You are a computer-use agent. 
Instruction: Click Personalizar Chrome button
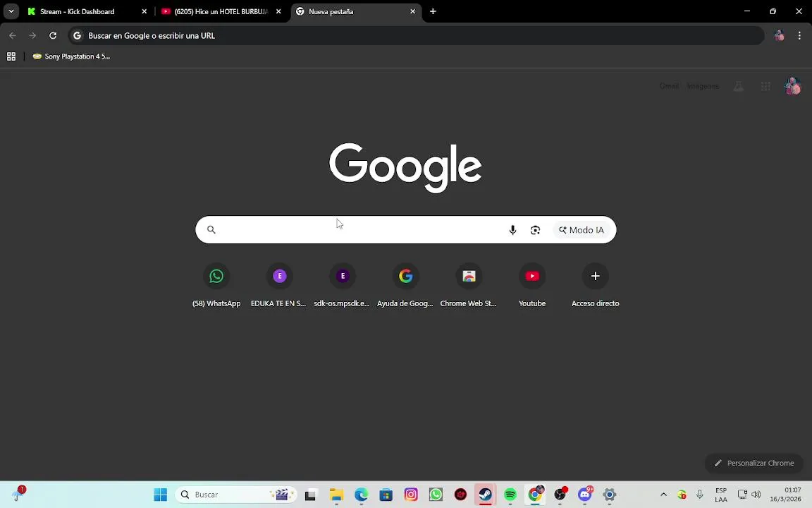click(753, 463)
